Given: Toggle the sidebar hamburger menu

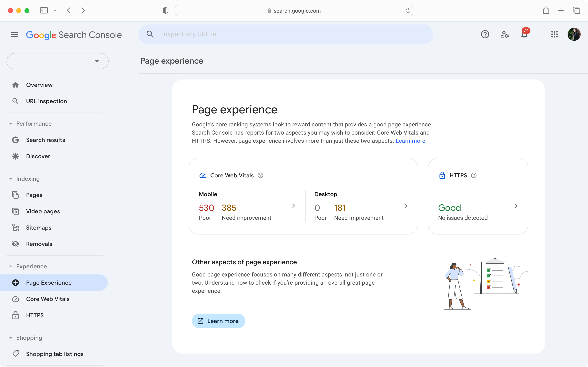Looking at the screenshot, I should 15,34.
